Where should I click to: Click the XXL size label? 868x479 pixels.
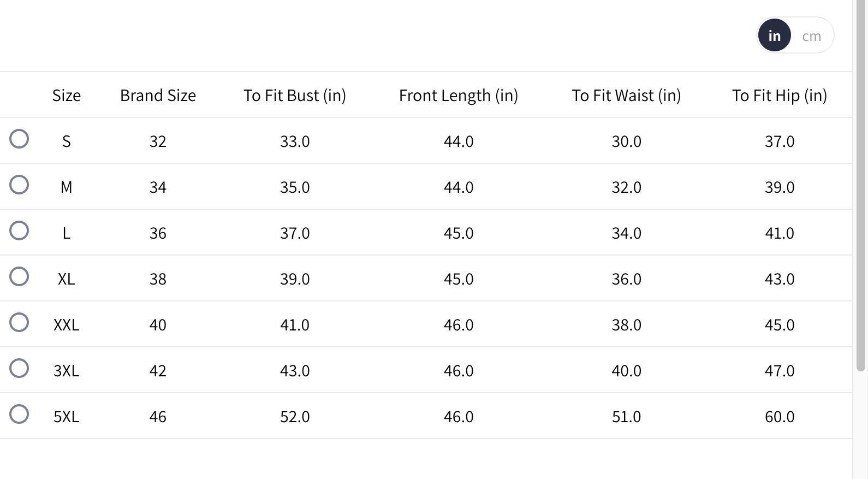point(67,325)
